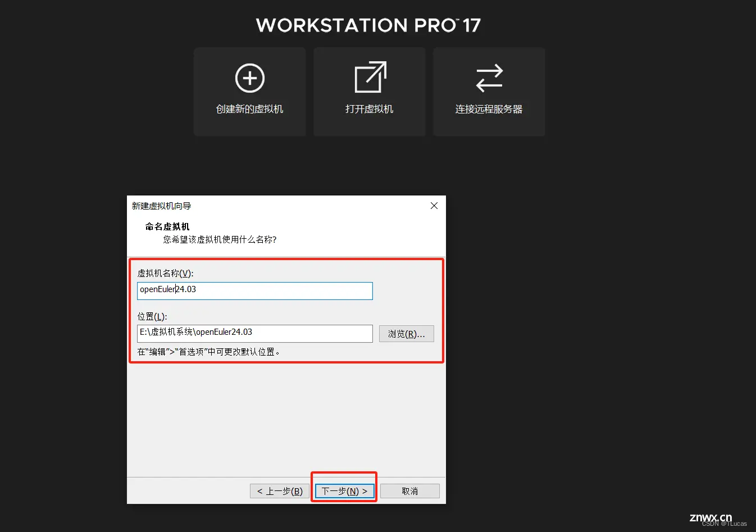Click the 创建新的虚拟机 tile label
This screenshot has height=532, width=756.
(250, 109)
